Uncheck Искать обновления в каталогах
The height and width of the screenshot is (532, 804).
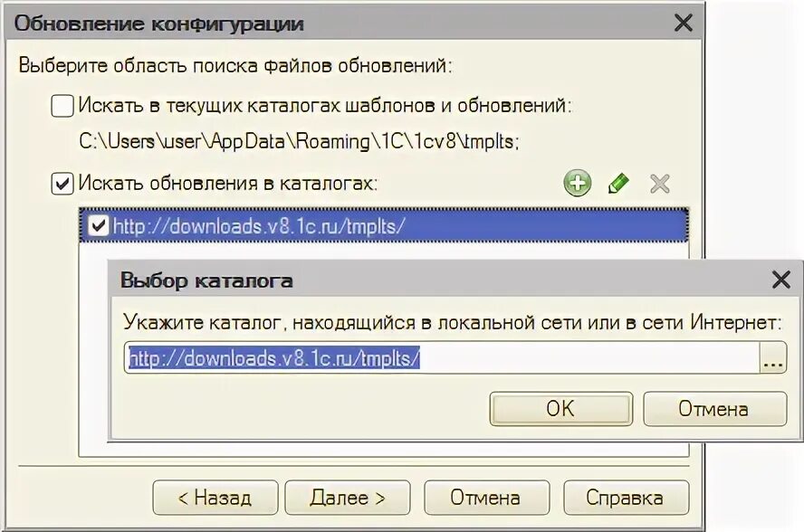(62, 184)
